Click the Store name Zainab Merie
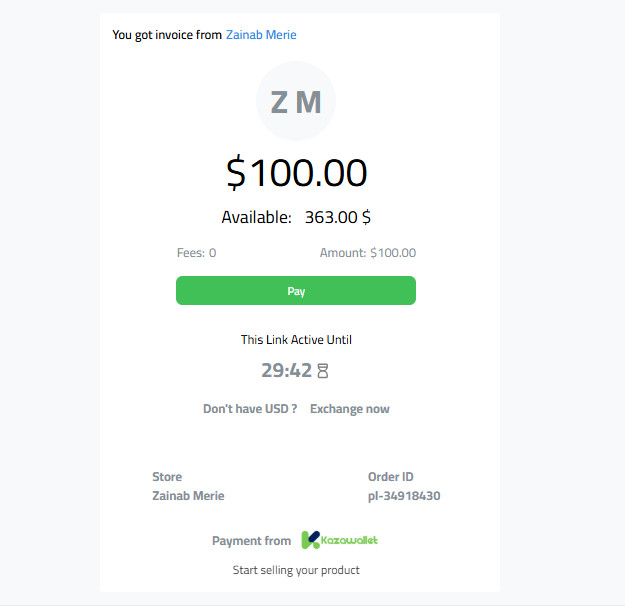 pyautogui.click(x=188, y=496)
